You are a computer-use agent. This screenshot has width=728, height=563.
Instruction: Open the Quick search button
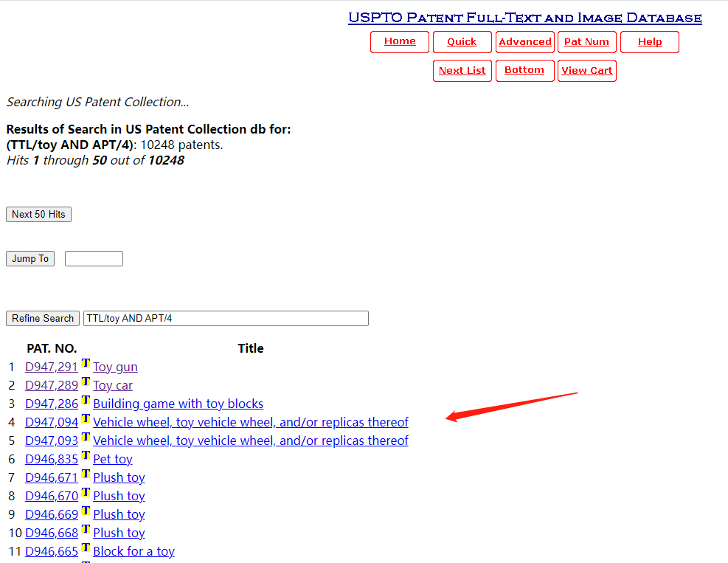point(462,42)
